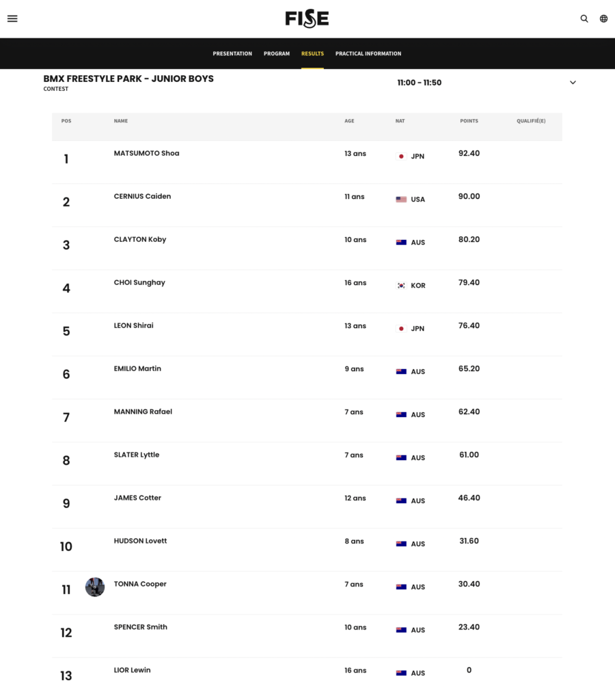This screenshot has height=700, width=615.
Task: Click the globe language icon
Action: click(603, 18)
